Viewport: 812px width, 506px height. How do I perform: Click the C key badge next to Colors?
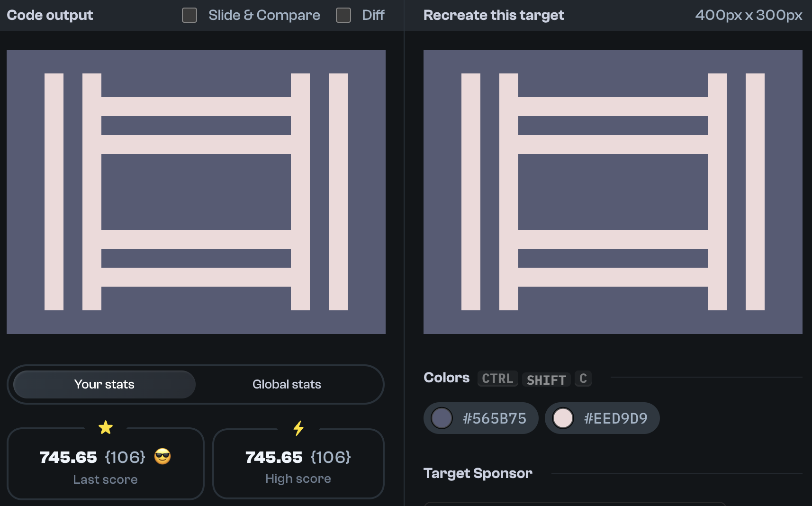(583, 378)
